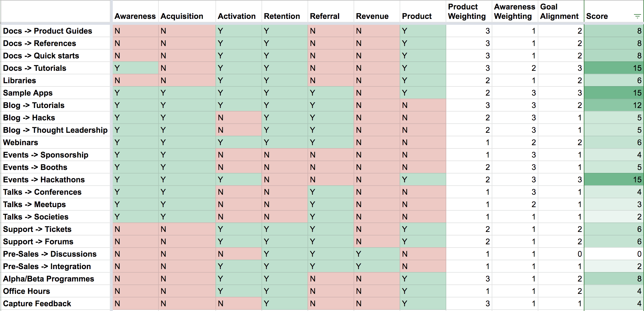This screenshot has width=644, height=311.
Task: Select the Awareness column header
Action: pyautogui.click(x=135, y=16)
